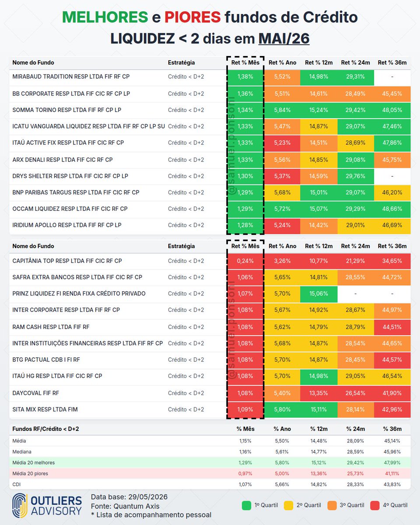420x525 pixels.
Task: Click the MAI/26 underlined title text
Action: [284, 38]
